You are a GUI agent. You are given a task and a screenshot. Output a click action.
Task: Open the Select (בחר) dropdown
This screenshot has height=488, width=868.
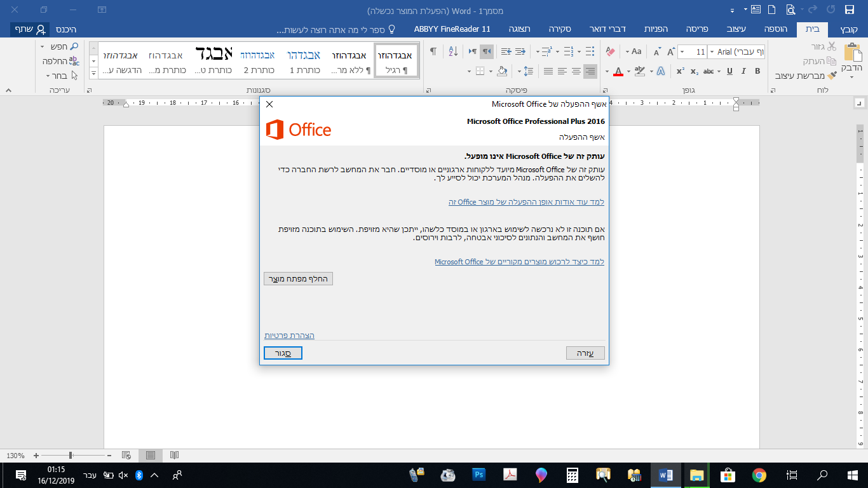[62, 76]
